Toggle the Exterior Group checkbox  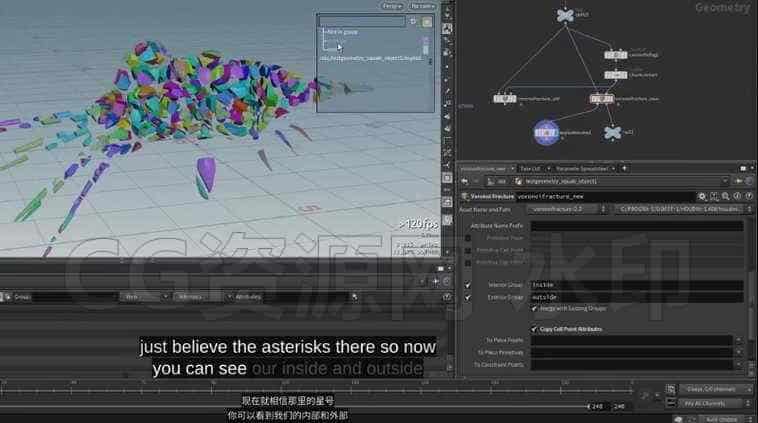467,297
